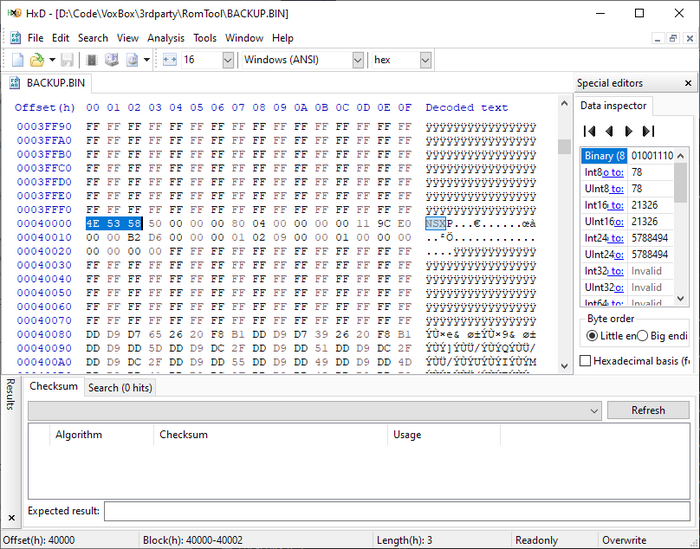This screenshot has width=700, height=549.
Task: Click the New file toolbar icon
Action: 17,60
